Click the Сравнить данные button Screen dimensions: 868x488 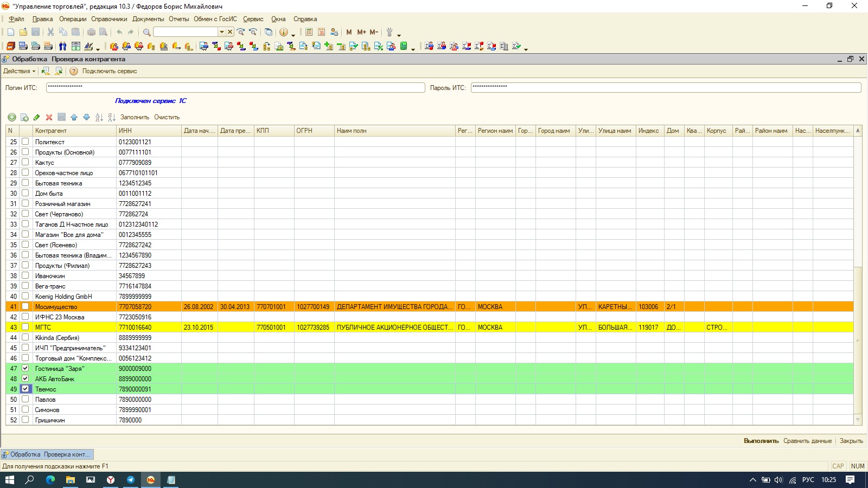click(x=807, y=441)
